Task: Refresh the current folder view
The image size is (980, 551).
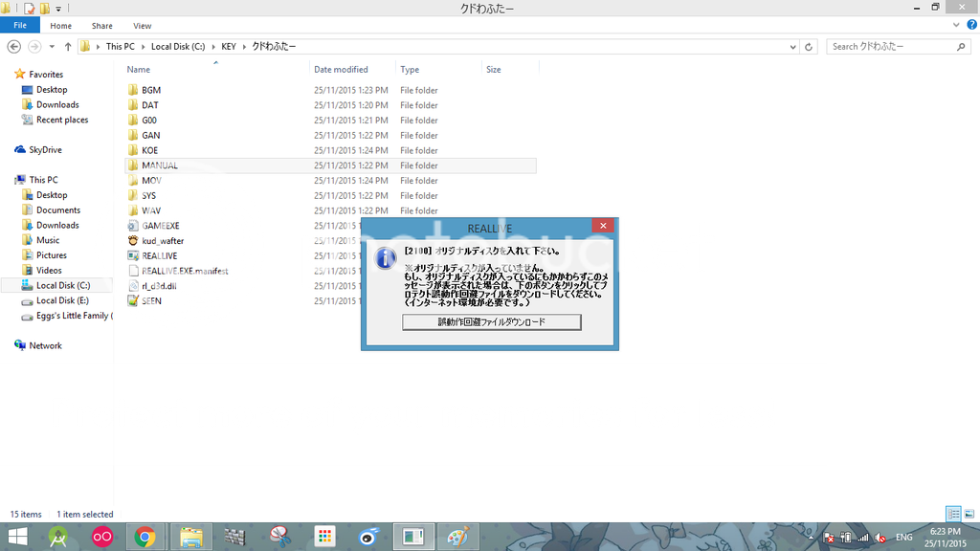Action: pos(810,46)
